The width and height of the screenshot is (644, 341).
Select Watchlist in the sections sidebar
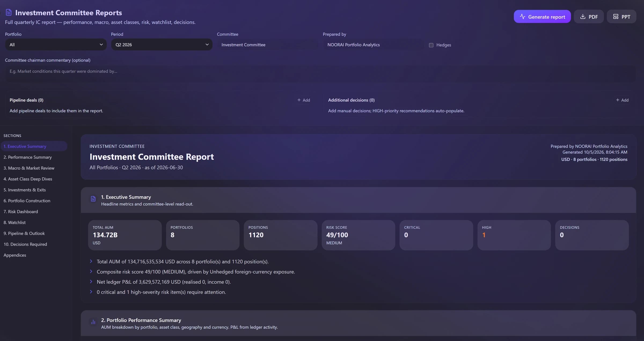(34, 223)
